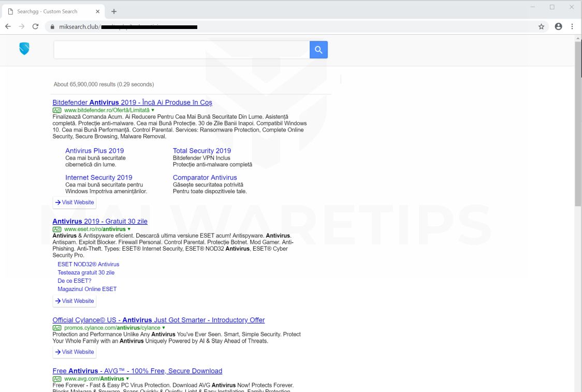Click the About 65,900,000 results text

(x=104, y=84)
